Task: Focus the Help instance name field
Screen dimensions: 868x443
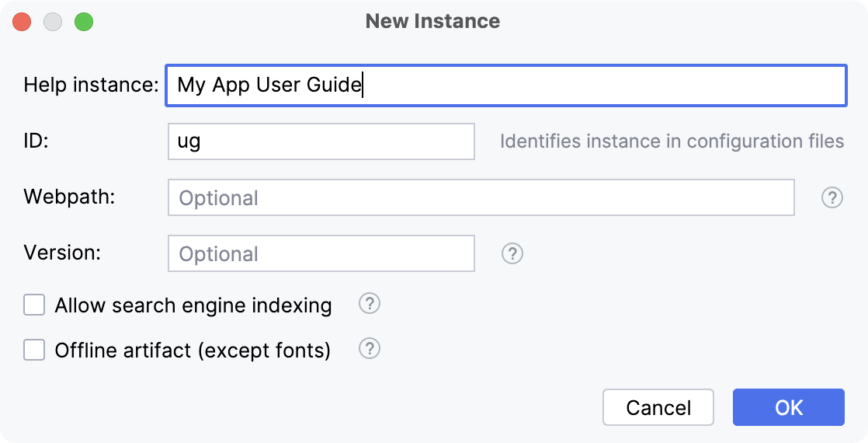Action: click(x=505, y=85)
